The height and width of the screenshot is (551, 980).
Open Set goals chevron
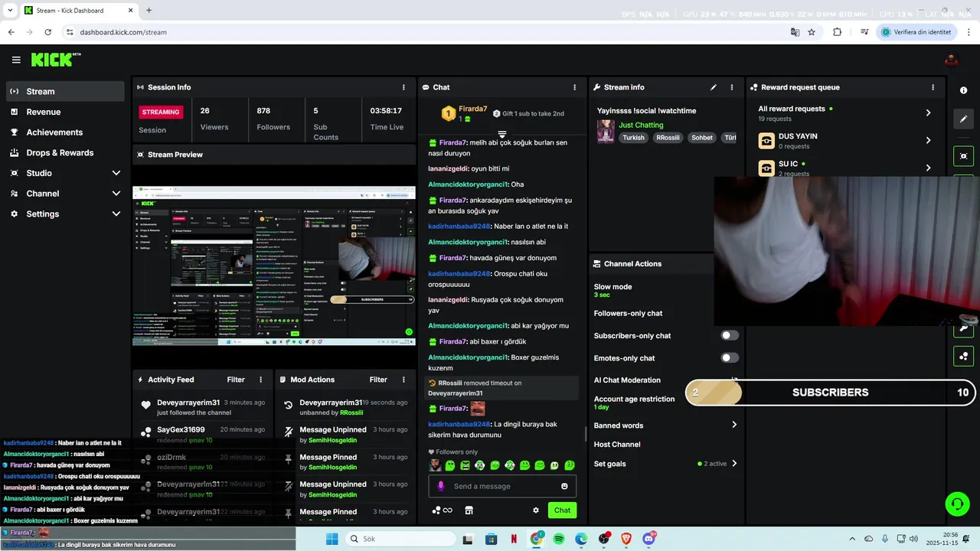tap(733, 464)
